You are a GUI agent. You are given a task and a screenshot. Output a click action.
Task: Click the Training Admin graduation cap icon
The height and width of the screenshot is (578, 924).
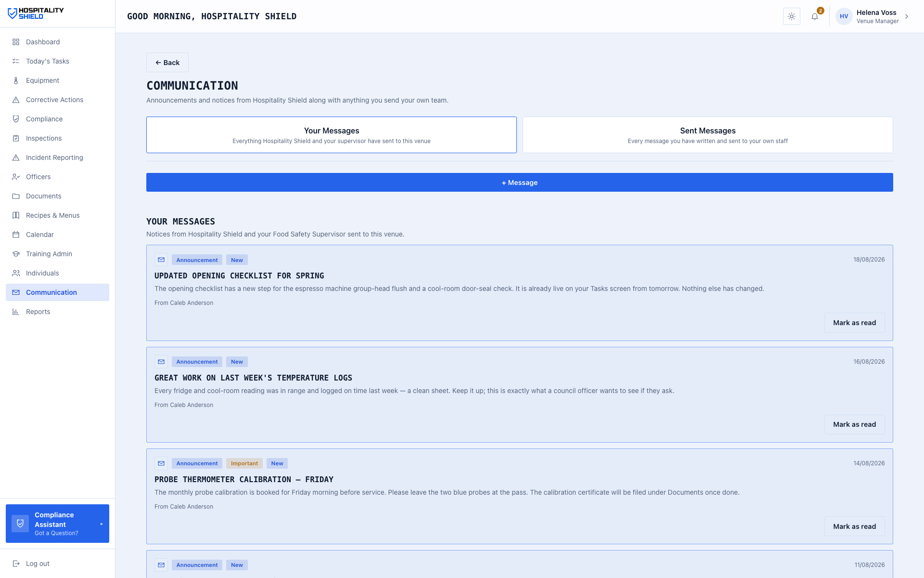click(16, 254)
